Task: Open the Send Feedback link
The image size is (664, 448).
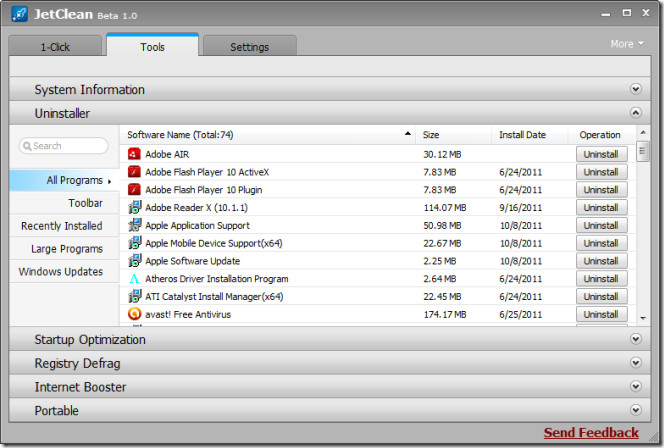Action: pyautogui.click(x=591, y=432)
